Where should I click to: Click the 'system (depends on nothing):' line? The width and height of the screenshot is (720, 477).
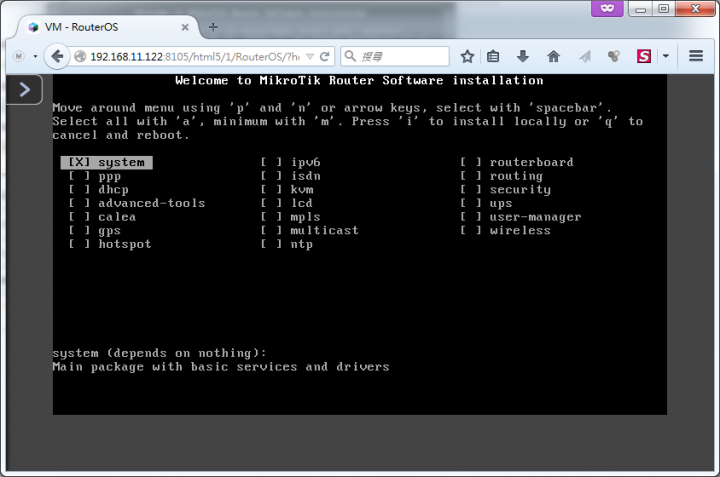click(x=159, y=353)
